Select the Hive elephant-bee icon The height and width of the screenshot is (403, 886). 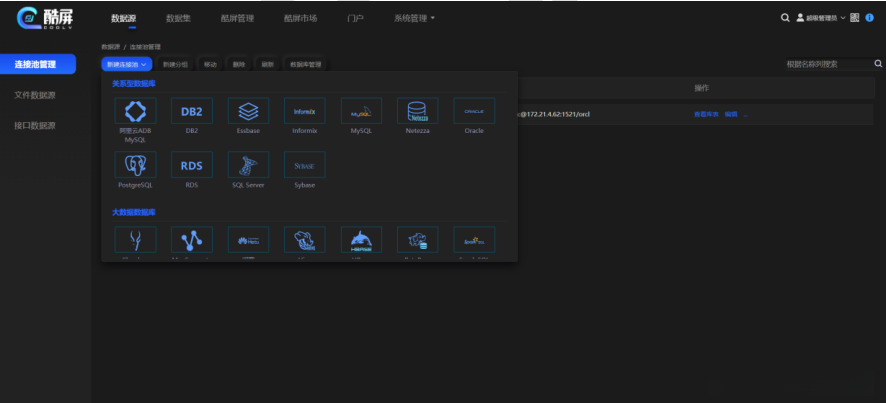pyautogui.click(x=305, y=240)
